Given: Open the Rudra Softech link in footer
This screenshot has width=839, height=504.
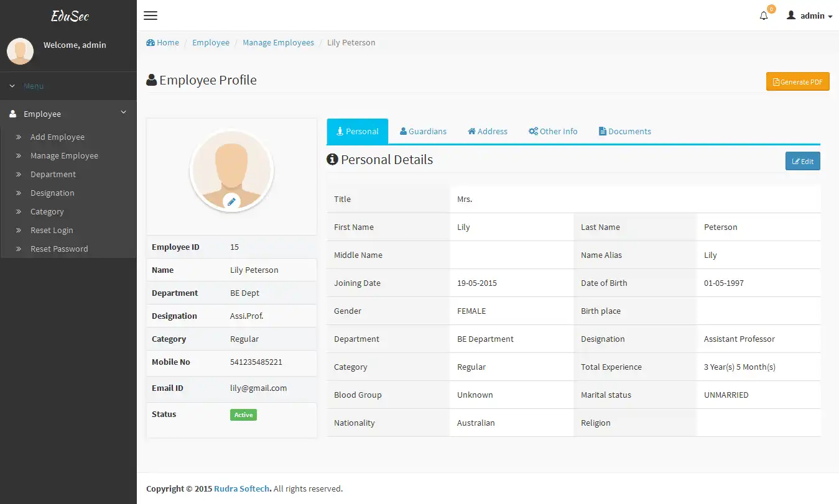Looking at the screenshot, I should pyautogui.click(x=242, y=488).
